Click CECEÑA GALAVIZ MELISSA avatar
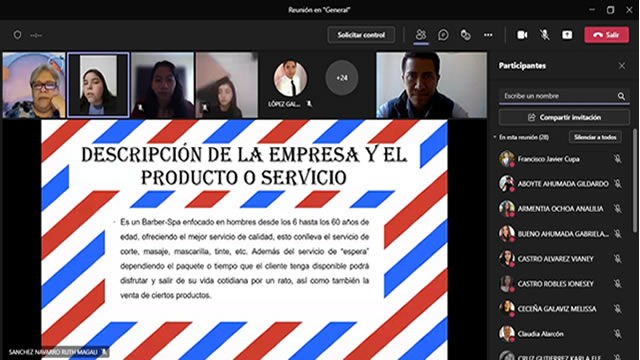640x360 pixels. (507, 309)
